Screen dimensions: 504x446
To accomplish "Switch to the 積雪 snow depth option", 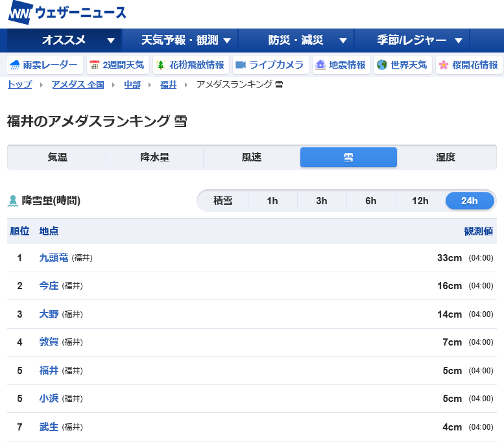I will click(x=223, y=201).
